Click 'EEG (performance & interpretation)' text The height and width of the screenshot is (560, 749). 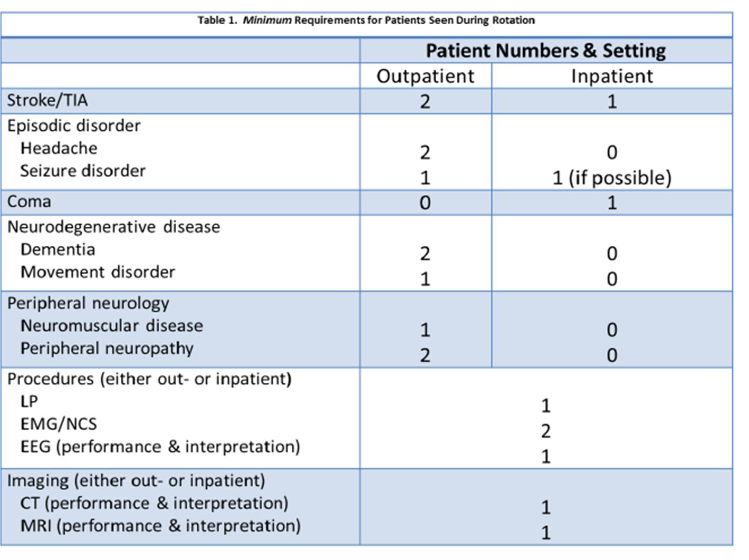coord(160,447)
